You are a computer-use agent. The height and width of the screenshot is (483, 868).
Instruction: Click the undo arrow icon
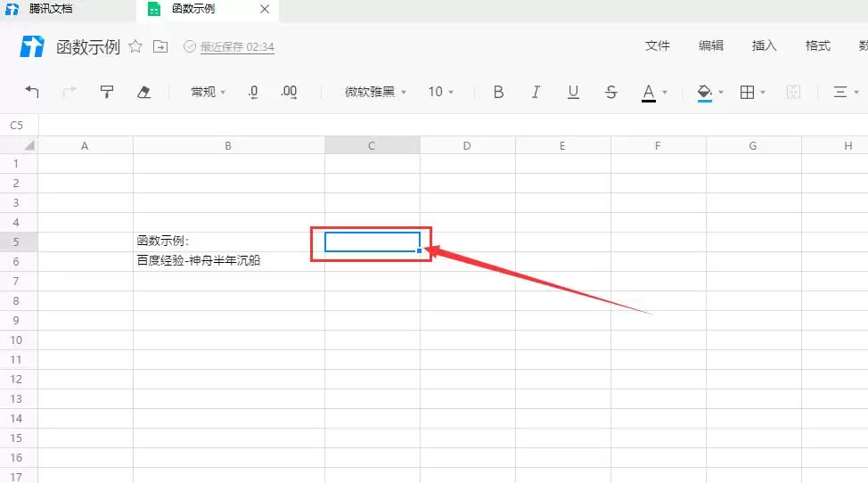tap(33, 92)
